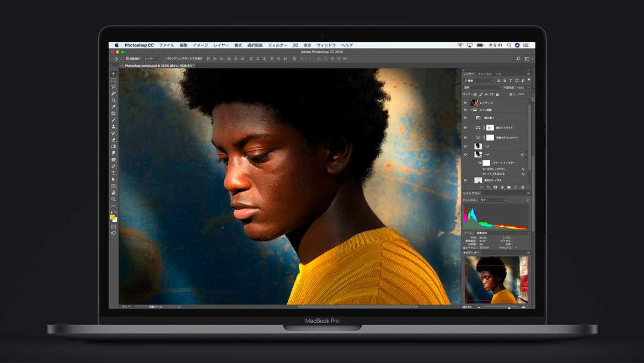
Task: Hide the レイヤー 0 layer eye
Action: [465, 103]
